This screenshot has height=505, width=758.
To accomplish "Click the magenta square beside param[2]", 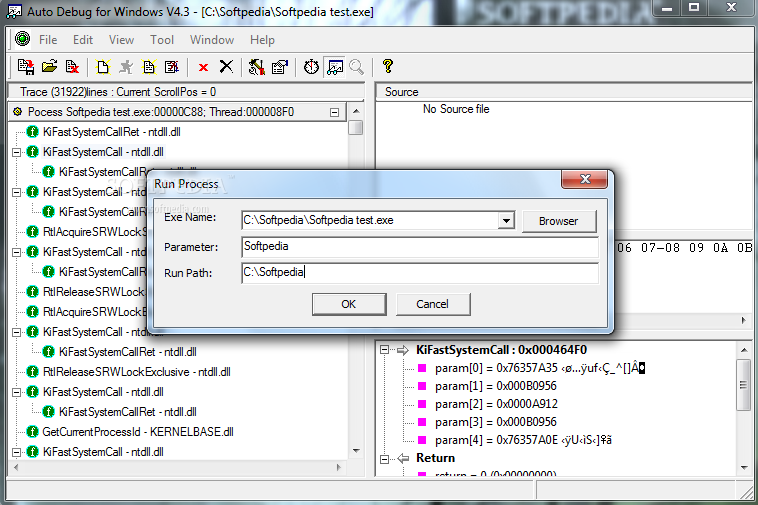I will pyautogui.click(x=422, y=404).
